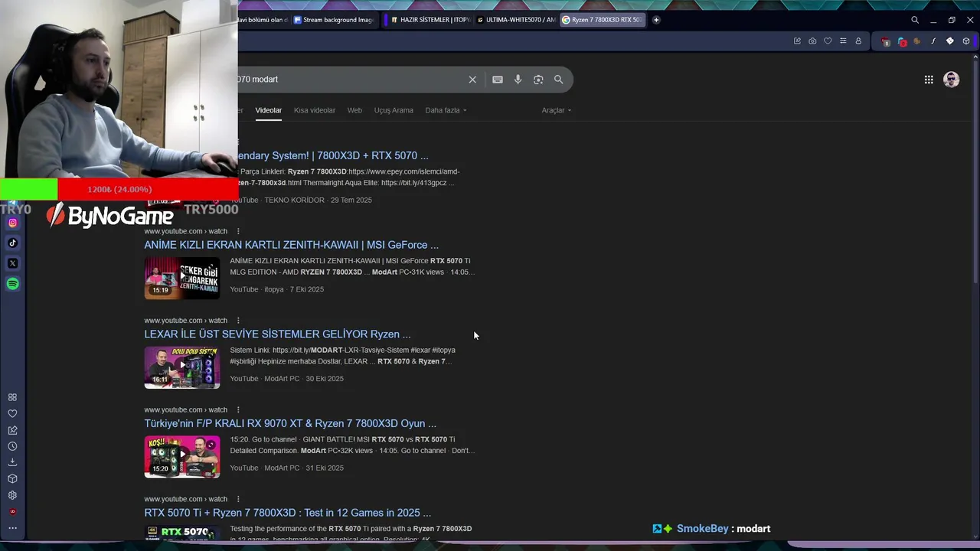Open downloads from the sidebar
980x551 pixels.
[12, 462]
